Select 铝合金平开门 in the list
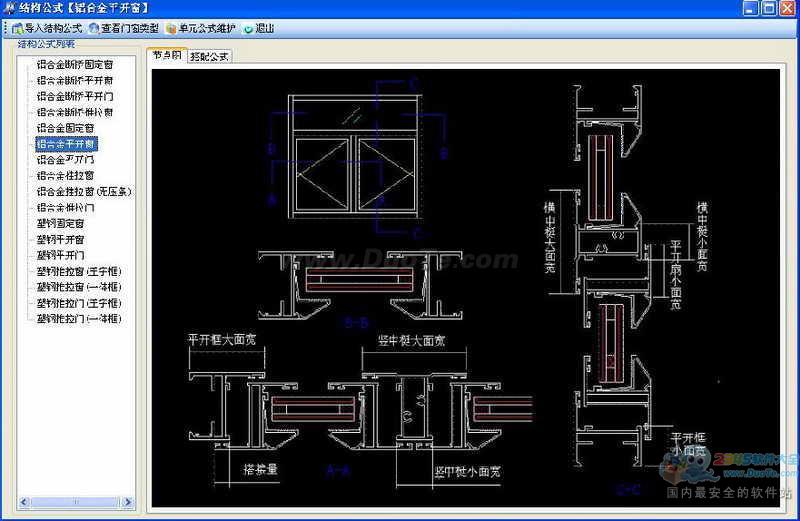Screen dimensions: 800x521 (65, 160)
